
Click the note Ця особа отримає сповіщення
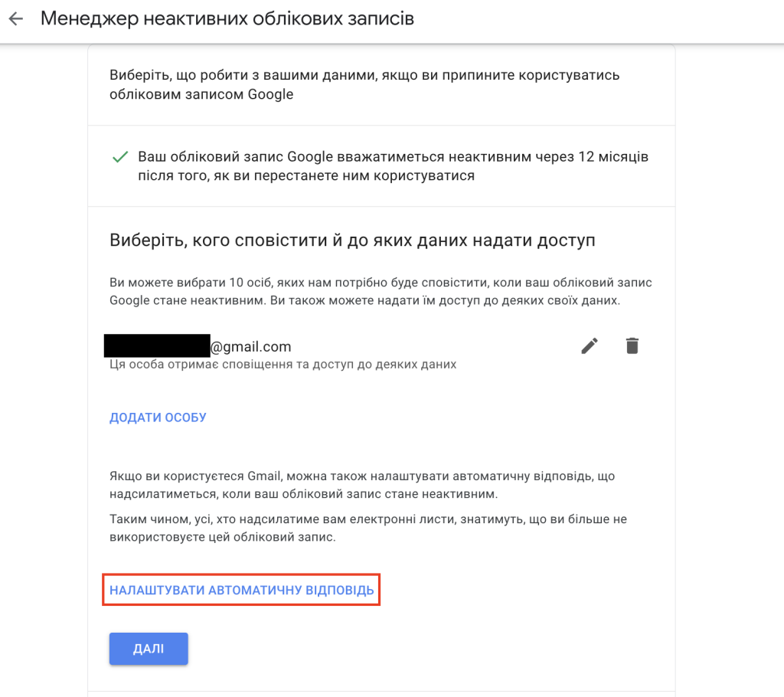[283, 365]
